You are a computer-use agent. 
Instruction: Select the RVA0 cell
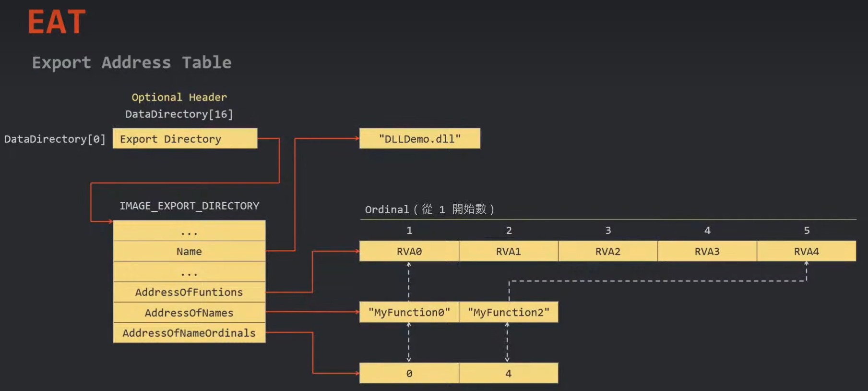tap(409, 251)
